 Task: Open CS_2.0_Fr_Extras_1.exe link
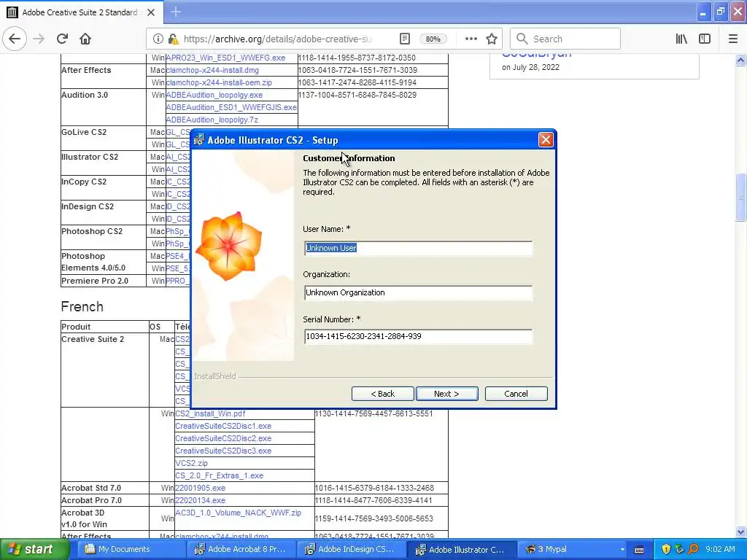coord(219,475)
